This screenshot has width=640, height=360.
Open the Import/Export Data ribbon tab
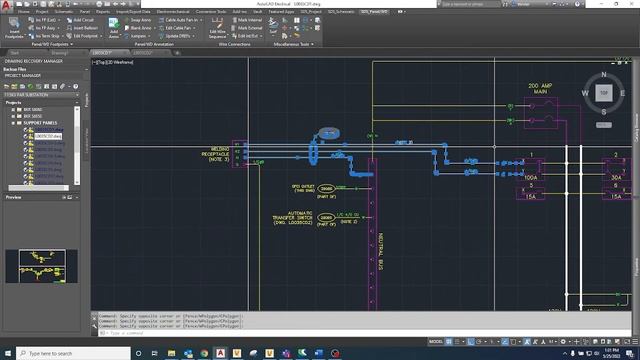tap(133, 12)
